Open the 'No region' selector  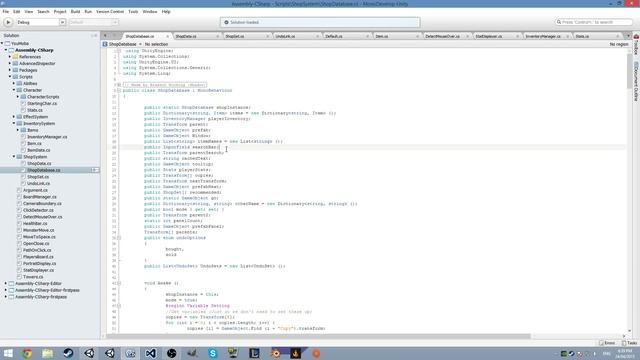point(619,44)
